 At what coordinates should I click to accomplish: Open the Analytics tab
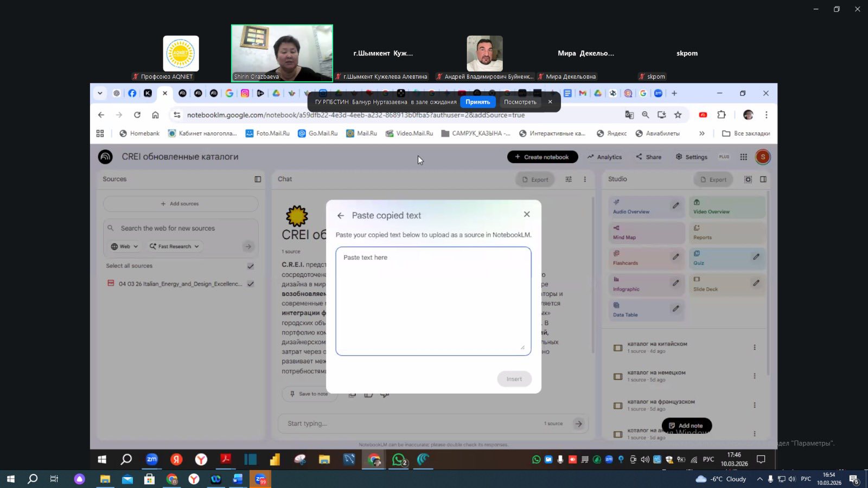604,157
